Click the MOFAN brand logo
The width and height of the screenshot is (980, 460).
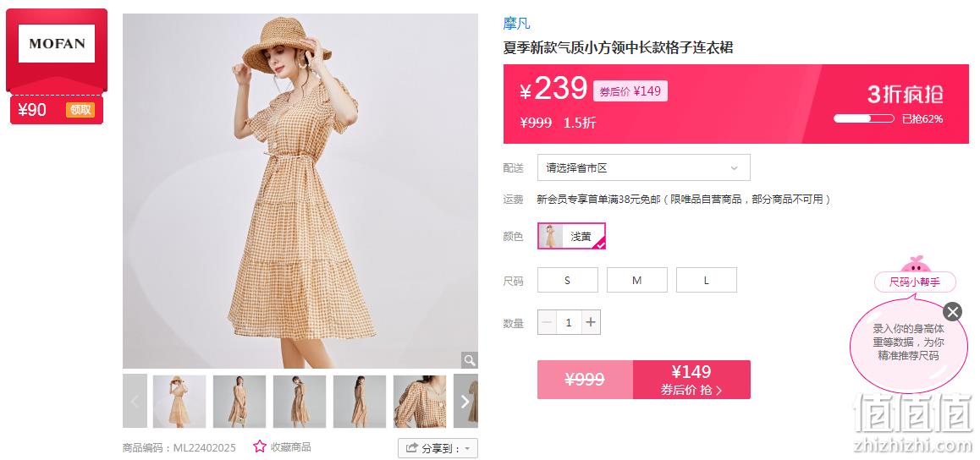56,44
